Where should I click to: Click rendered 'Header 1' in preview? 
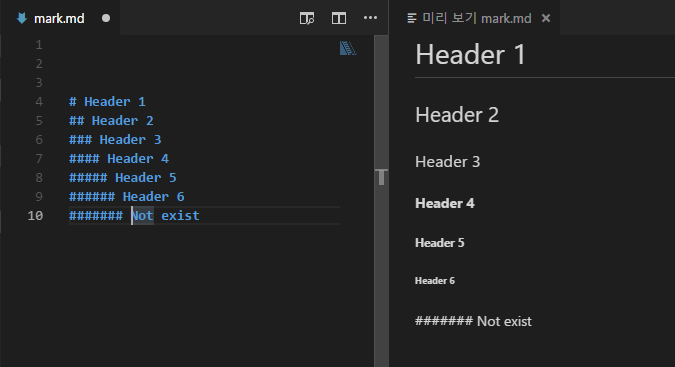[x=470, y=55]
